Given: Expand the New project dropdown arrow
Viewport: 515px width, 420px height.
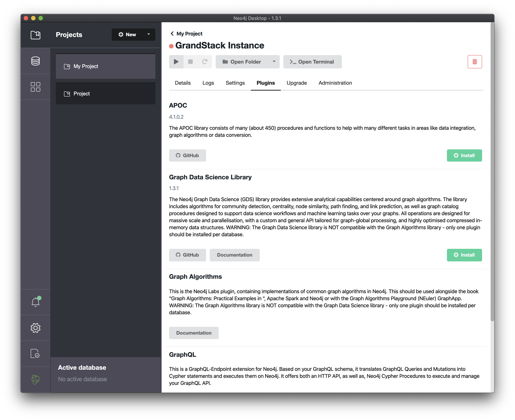Looking at the screenshot, I should (149, 34).
